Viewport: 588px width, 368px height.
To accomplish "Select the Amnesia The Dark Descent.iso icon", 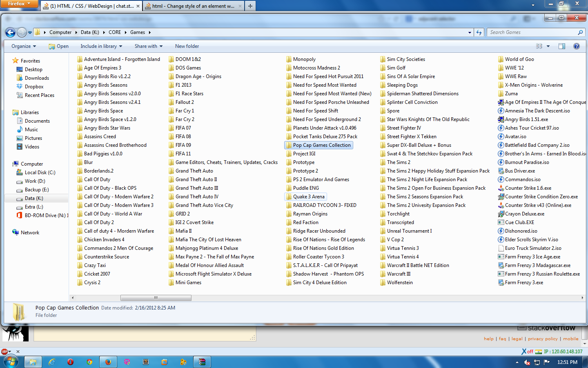I will coord(501,111).
